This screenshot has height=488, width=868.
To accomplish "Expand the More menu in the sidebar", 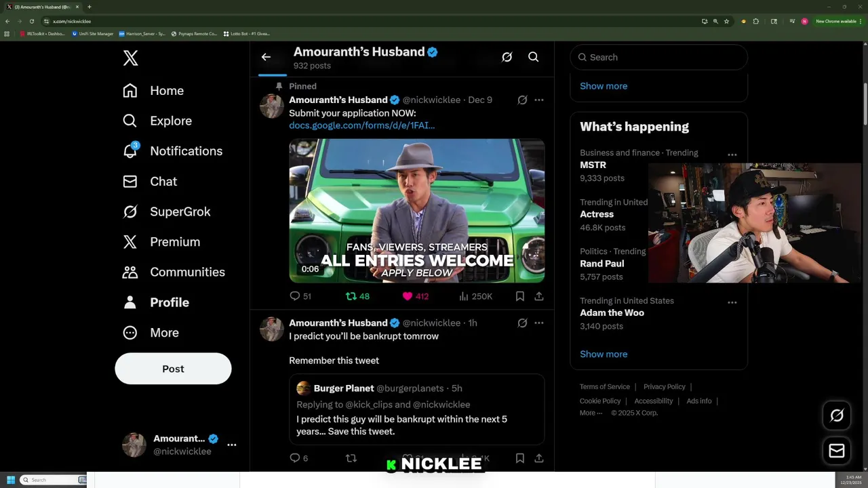I will pos(151,333).
